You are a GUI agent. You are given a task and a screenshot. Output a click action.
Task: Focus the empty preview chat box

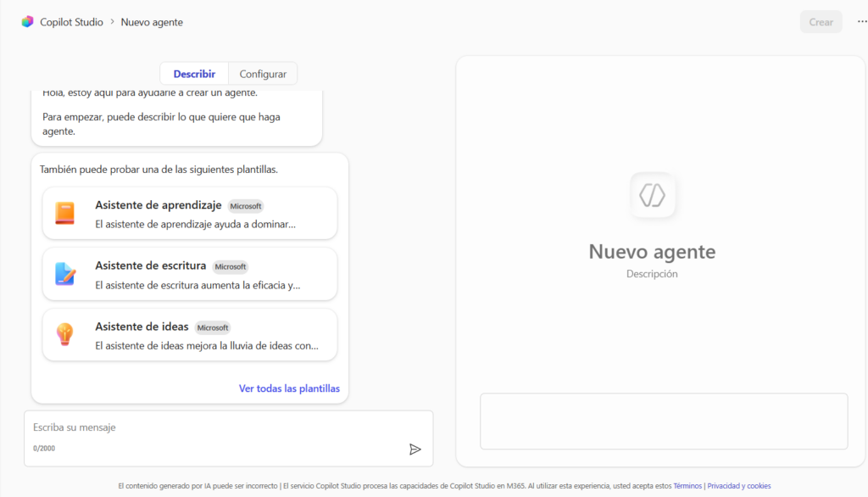[x=664, y=421]
